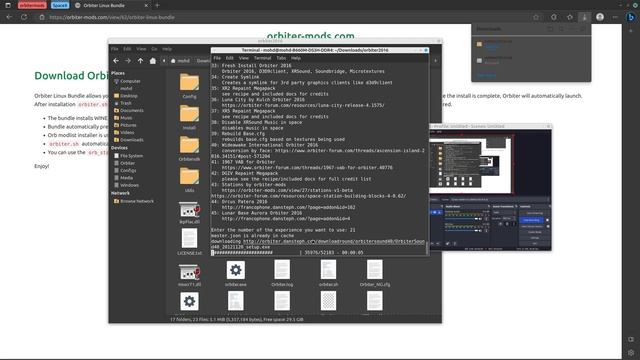Click the Start Recording button in OBS
The height and width of the screenshot is (360, 640).
[x=532, y=220]
